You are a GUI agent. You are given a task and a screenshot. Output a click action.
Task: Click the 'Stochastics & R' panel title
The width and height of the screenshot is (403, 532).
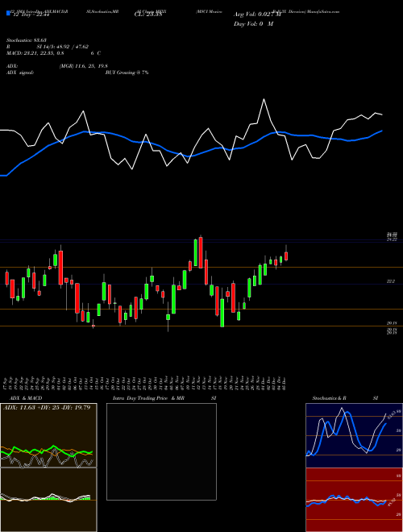[x=329, y=398]
